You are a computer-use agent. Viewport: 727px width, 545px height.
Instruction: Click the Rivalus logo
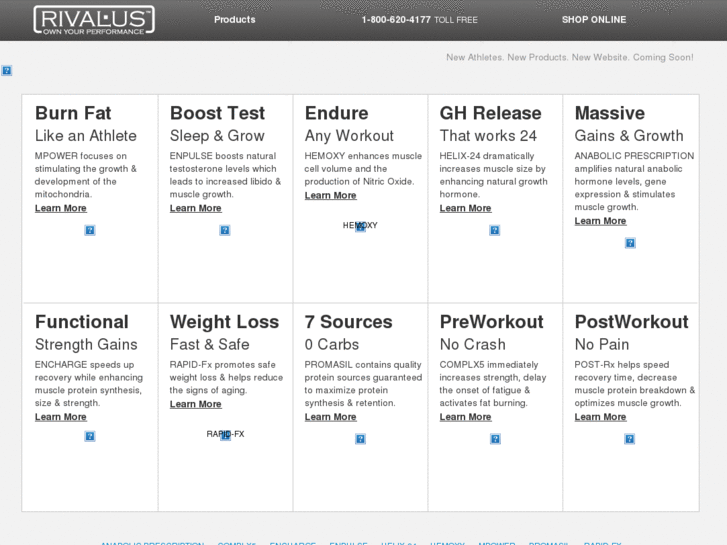pos(94,19)
